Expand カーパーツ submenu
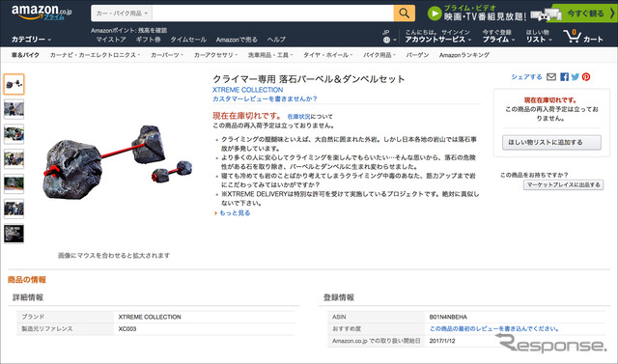 (167, 55)
